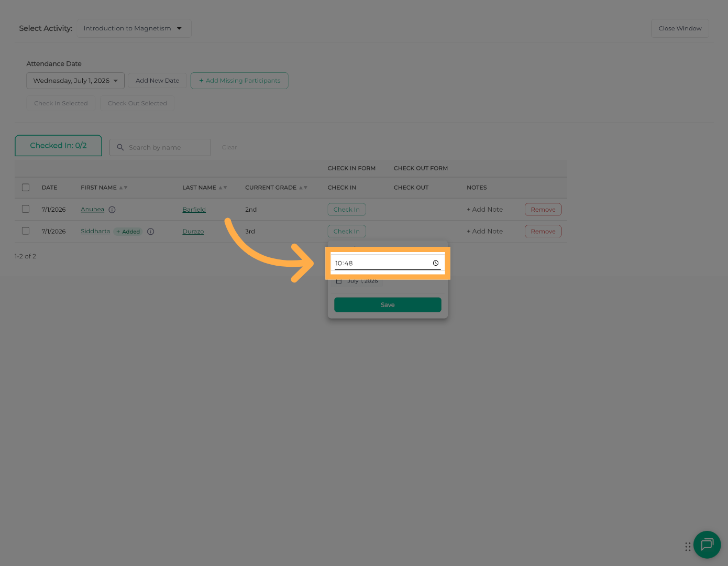Screen dimensions: 728x566
Task: Add a note for Anuhea
Action: 484,210
